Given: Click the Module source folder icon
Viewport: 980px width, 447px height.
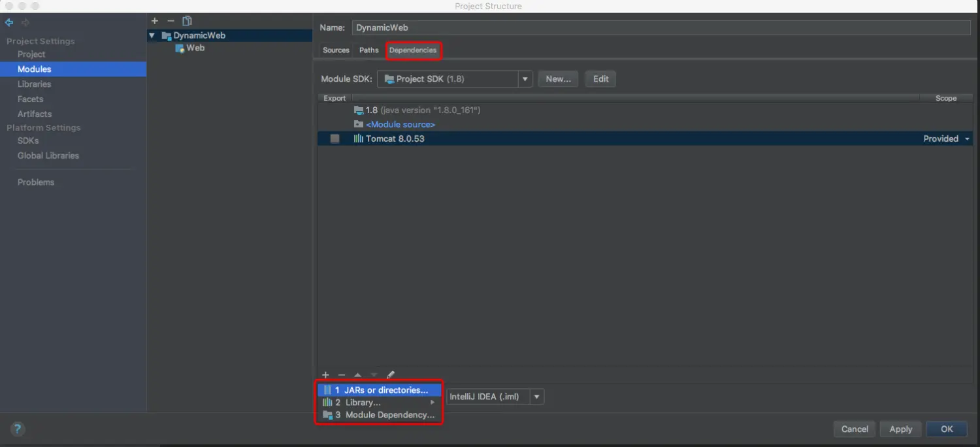Looking at the screenshot, I should 358,124.
